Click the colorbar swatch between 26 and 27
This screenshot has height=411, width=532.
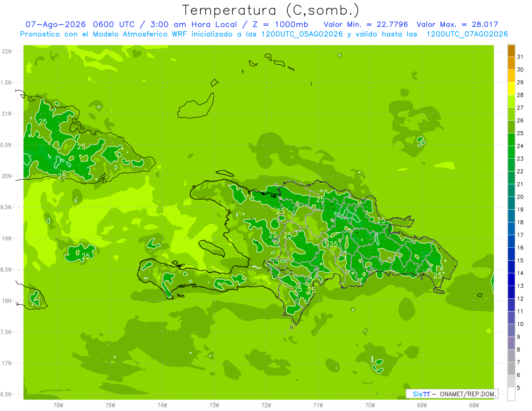tap(511, 114)
